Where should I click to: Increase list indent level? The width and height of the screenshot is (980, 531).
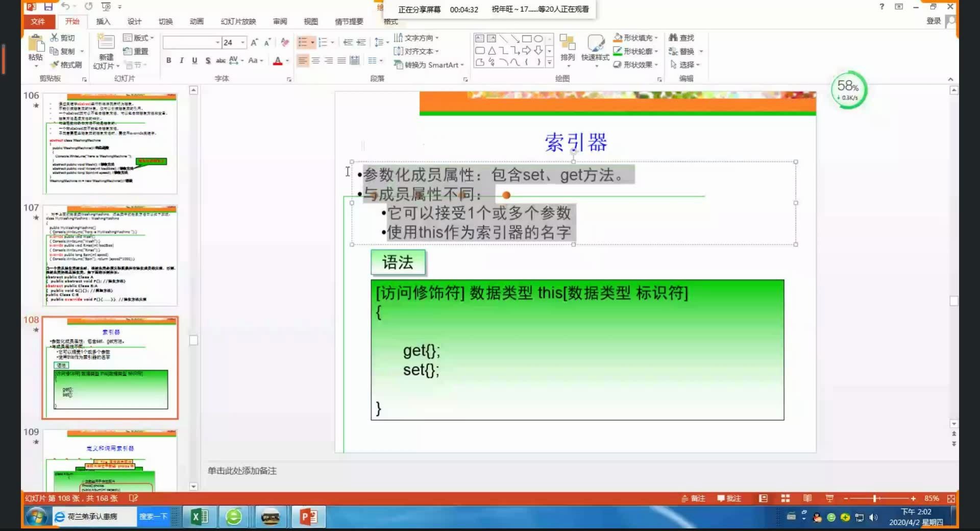point(361,42)
